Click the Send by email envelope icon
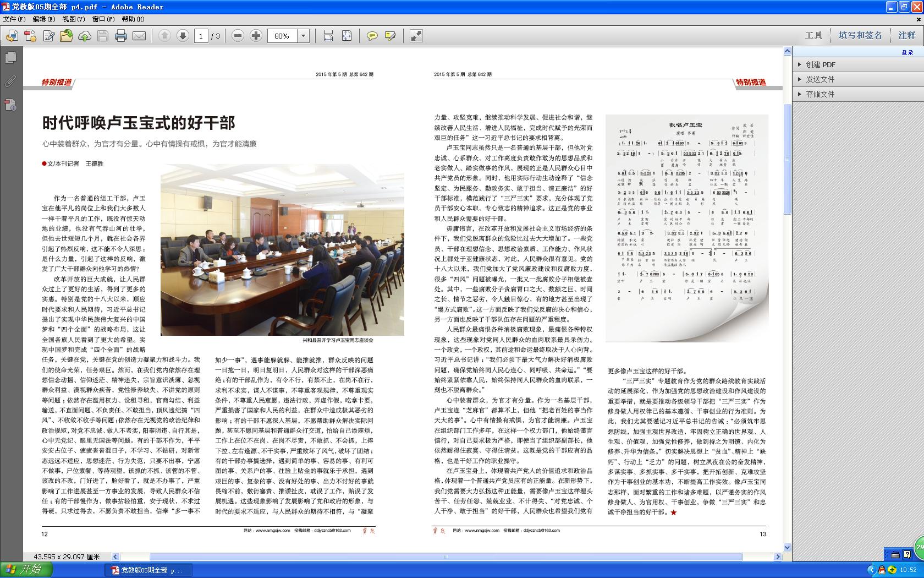Viewport: 924px width, 578px height. point(139,36)
